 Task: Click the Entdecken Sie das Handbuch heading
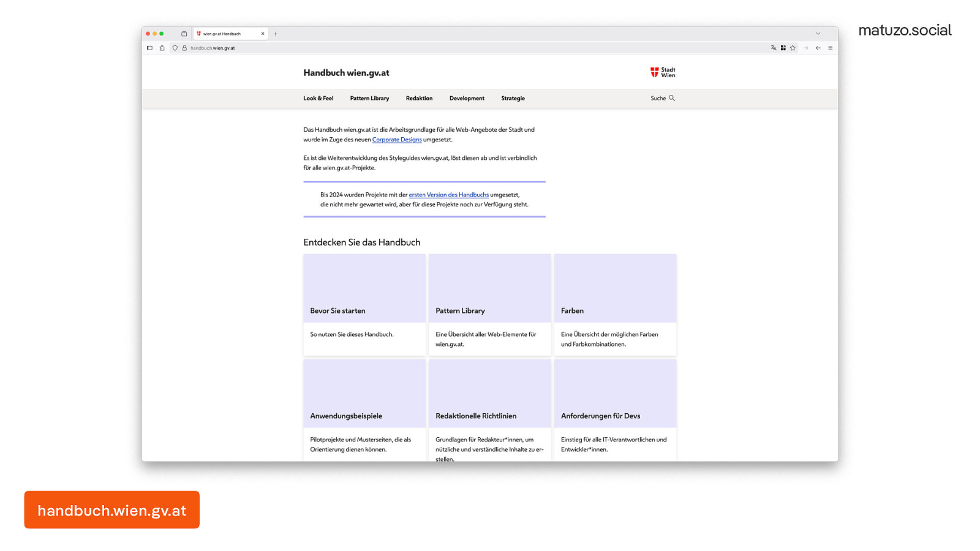coord(362,242)
